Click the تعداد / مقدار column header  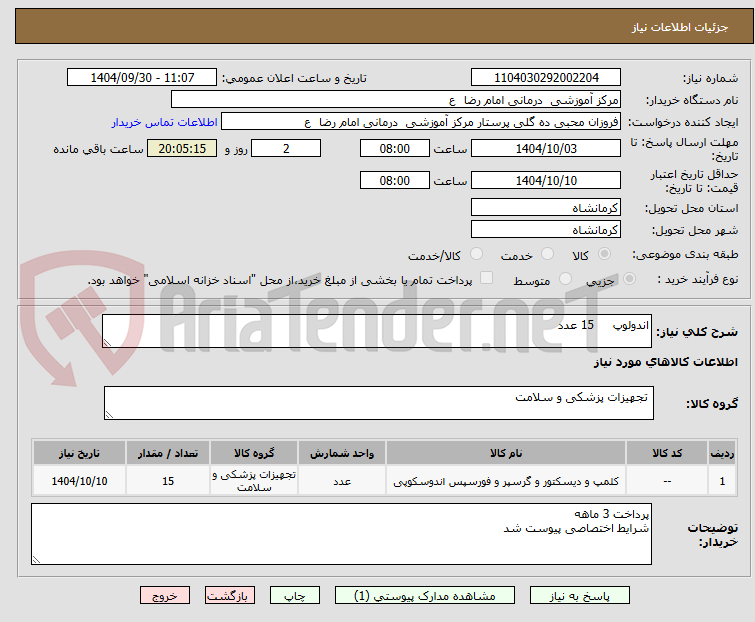pos(168,453)
